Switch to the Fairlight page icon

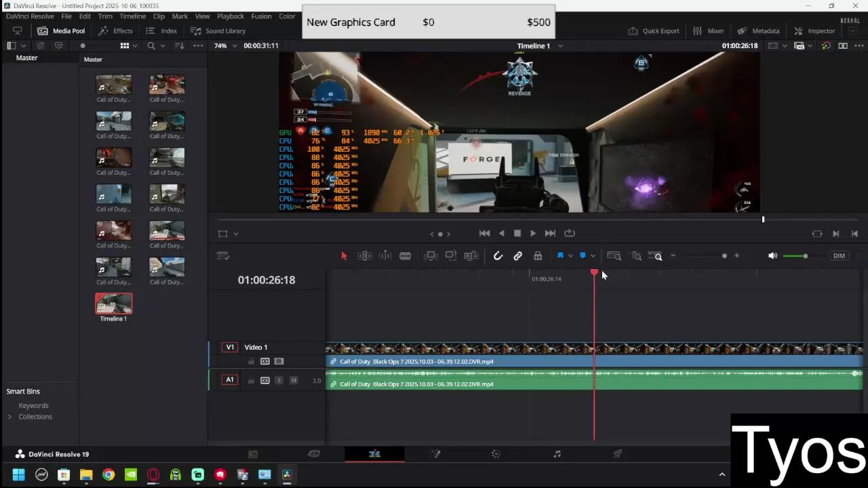(x=557, y=454)
